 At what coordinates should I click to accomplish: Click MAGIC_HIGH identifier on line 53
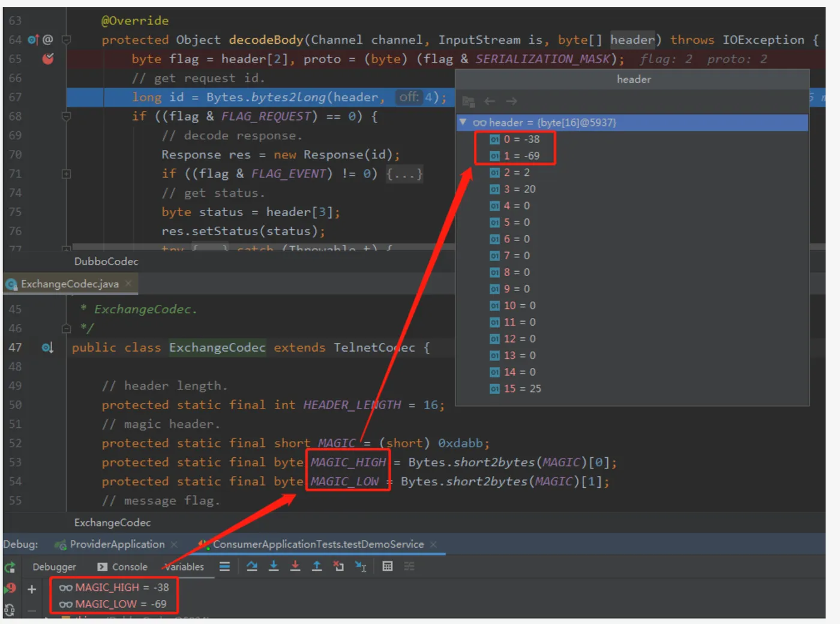(348, 462)
